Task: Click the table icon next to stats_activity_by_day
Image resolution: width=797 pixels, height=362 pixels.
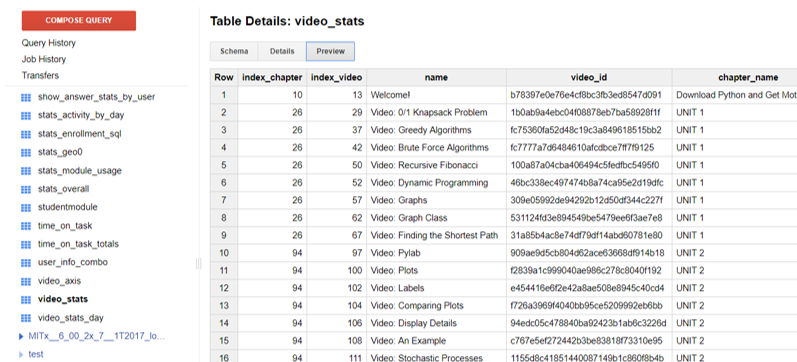Action: point(26,115)
